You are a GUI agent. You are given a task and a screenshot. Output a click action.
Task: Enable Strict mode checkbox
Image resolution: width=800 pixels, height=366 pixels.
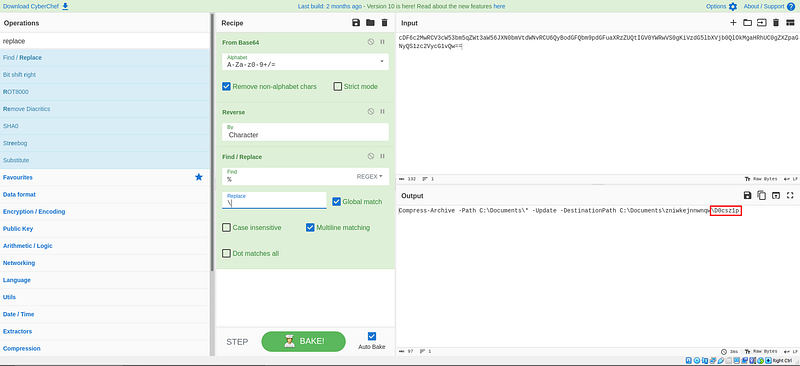[x=337, y=86]
